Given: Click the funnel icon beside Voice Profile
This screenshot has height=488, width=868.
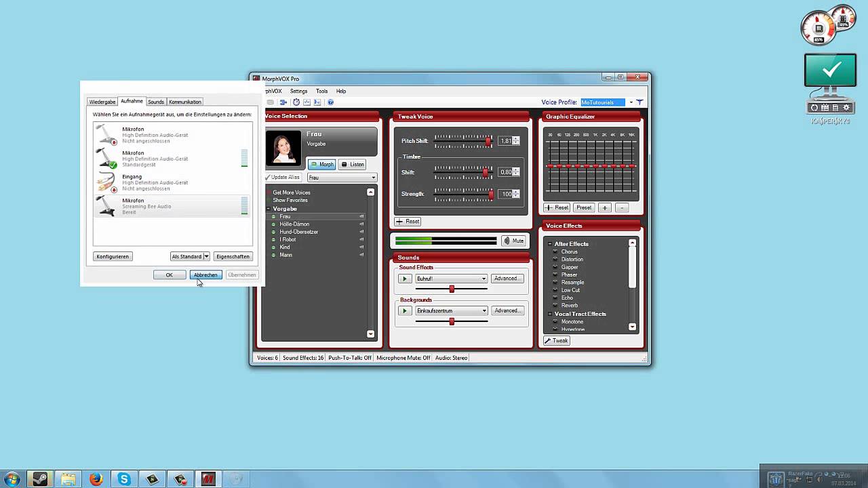Looking at the screenshot, I should [639, 102].
